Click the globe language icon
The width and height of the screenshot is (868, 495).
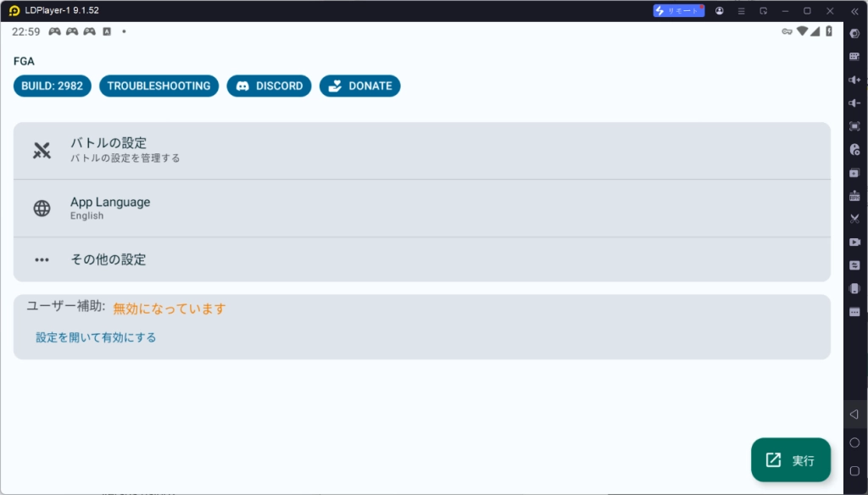point(42,209)
